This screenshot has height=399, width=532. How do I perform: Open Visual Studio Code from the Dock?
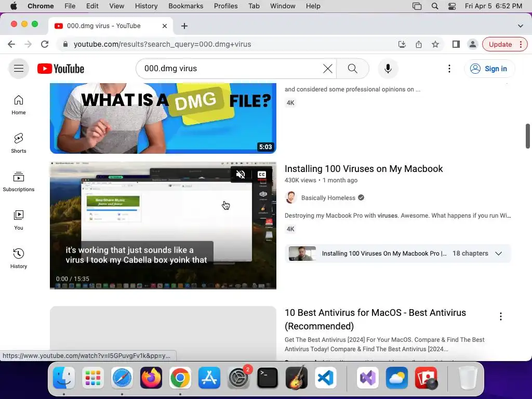click(326, 378)
